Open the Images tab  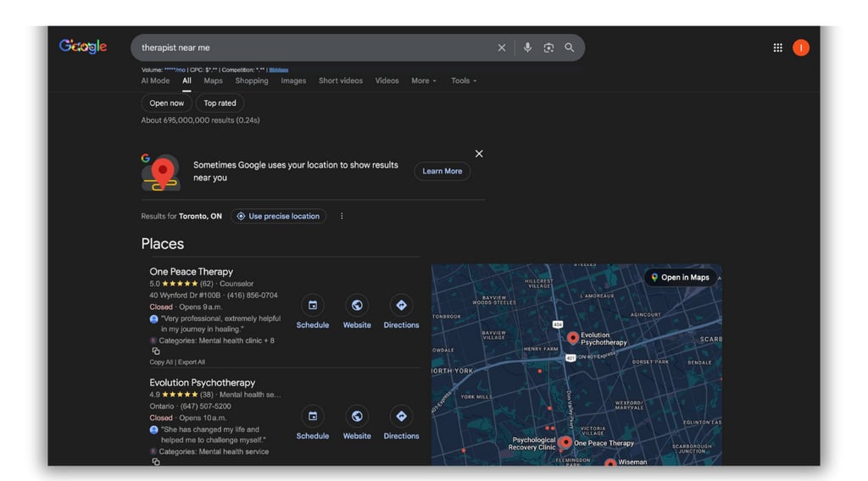293,80
